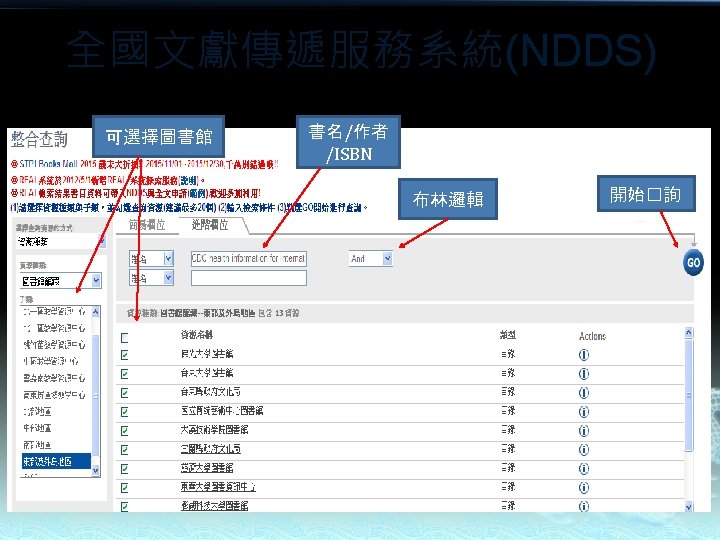Viewport: 720px width, 540px height.
Task: Click the search box containing CDC health information
Action: [x=248, y=259]
